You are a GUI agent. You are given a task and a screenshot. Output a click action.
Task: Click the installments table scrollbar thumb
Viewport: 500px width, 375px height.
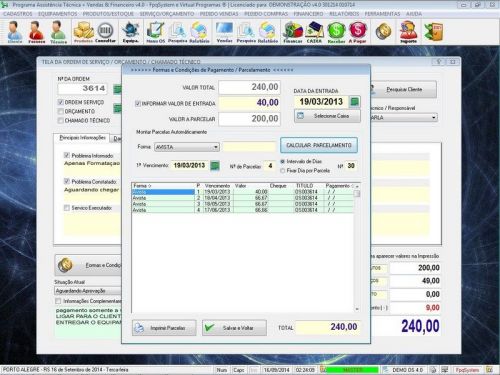[357, 194]
